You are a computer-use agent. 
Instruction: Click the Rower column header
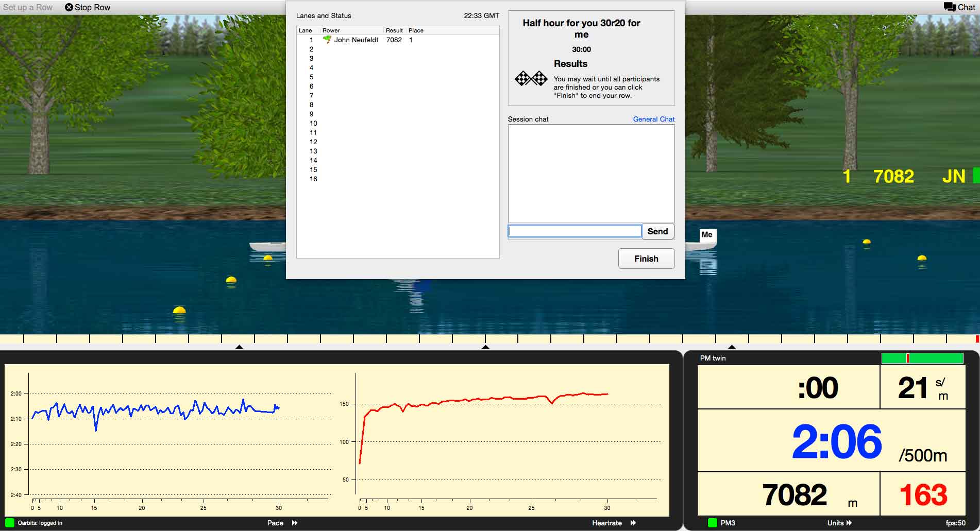[x=331, y=30]
